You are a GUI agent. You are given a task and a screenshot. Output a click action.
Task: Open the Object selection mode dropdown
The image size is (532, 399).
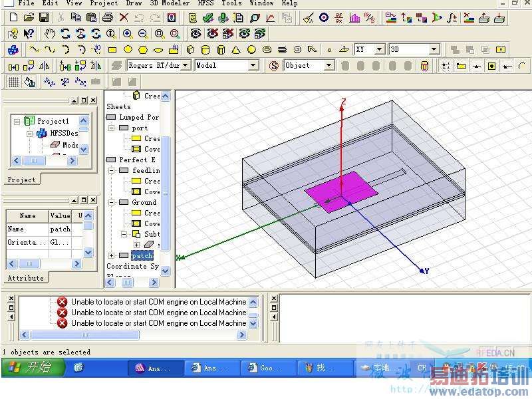(x=329, y=65)
